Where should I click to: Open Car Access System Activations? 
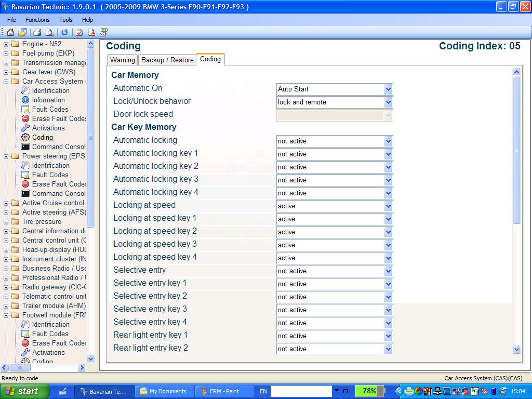pos(48,128)
